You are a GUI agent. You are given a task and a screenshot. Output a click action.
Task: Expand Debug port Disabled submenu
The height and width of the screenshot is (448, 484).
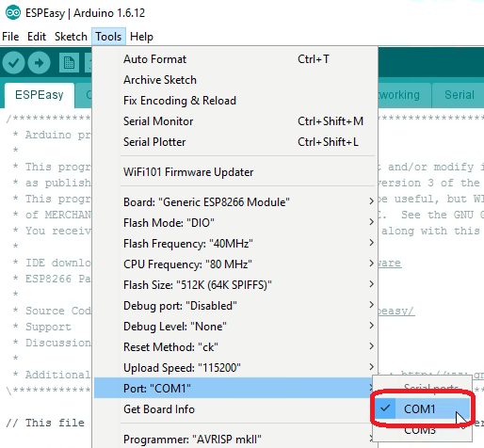point(235,306)
